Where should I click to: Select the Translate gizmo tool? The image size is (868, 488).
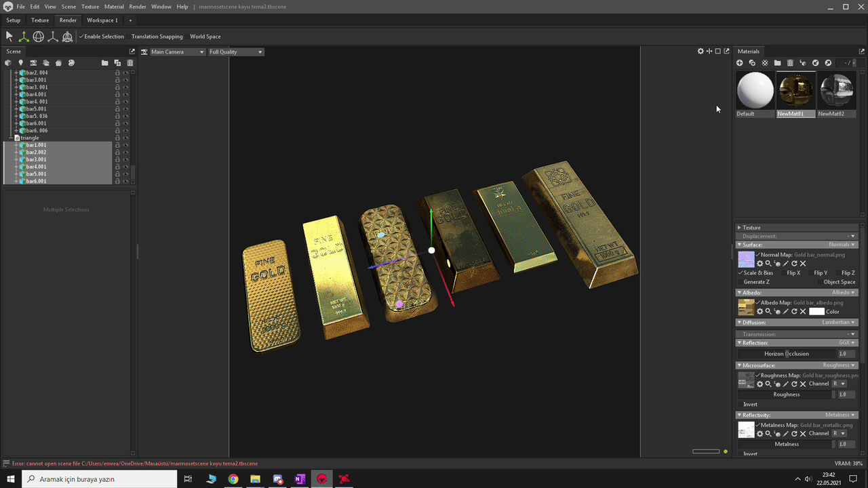[24, 37]
